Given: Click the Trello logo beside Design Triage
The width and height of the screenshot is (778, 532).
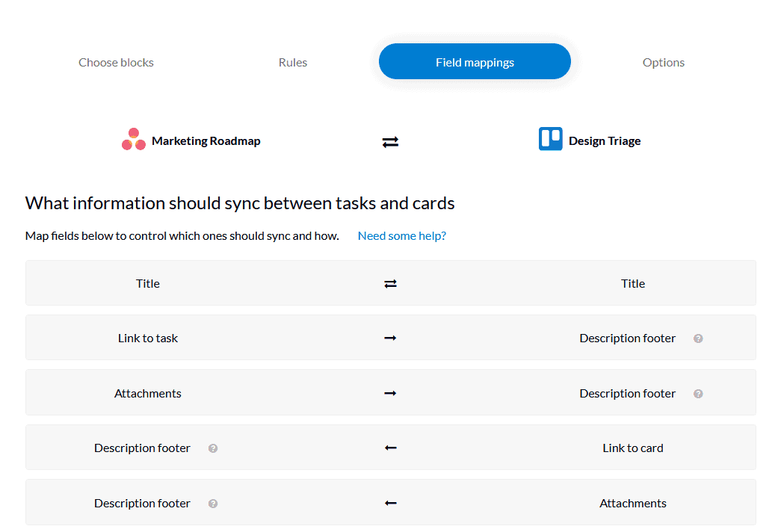Looking at the screenshot, I should click(x=550, y=139).
